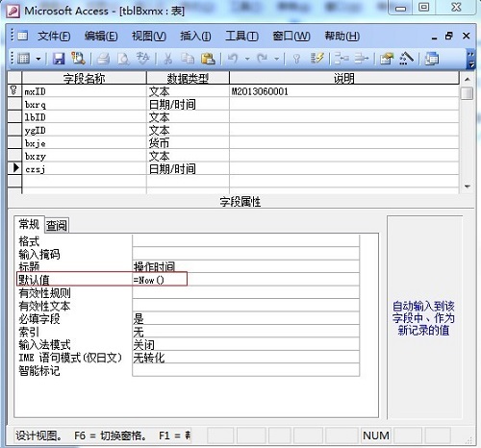481x448 pixels.
Task: Open the Redo history dropdown arrow
Action: [x=276, y=59]
